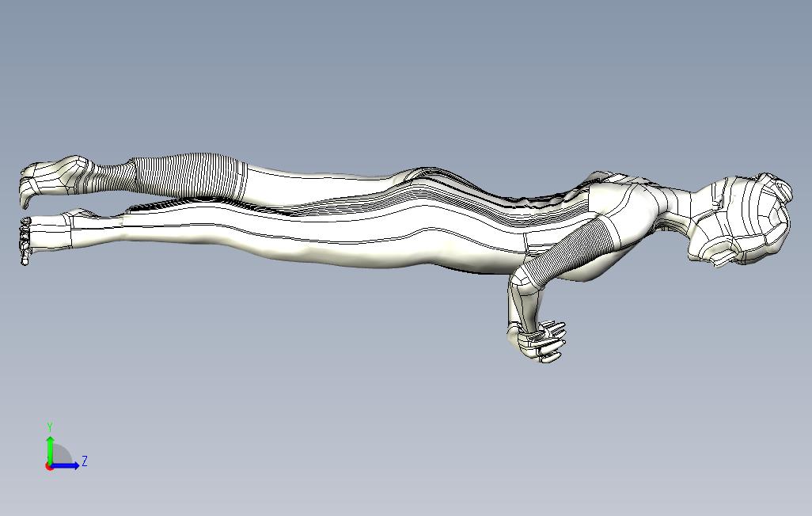Image resolution: width=812 pixels, height=516 pixels.
Task: Select the head of the humanoid model
Action: (741, 221)
